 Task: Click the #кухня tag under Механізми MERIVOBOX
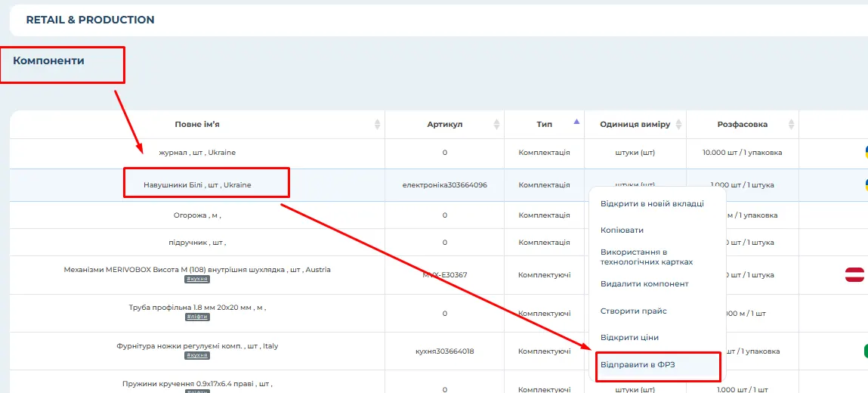point(197,280)
